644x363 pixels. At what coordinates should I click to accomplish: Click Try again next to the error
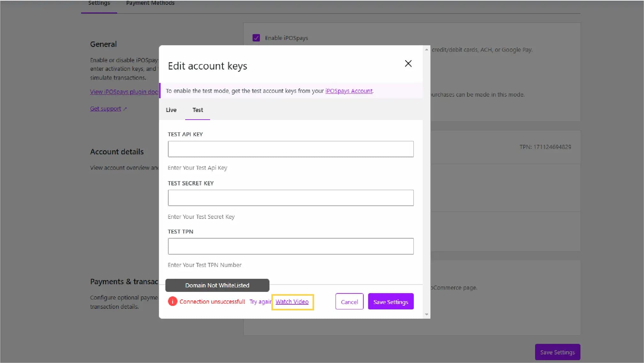coord(260,301)
